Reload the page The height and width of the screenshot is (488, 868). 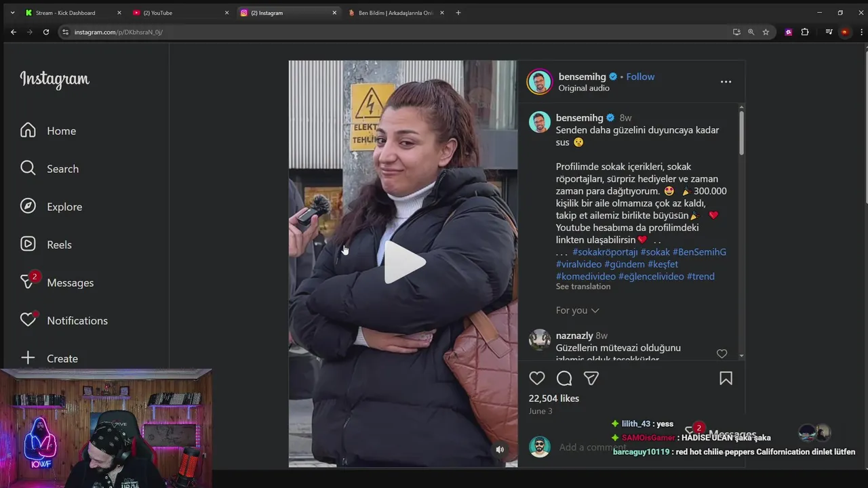click(46, 32)
